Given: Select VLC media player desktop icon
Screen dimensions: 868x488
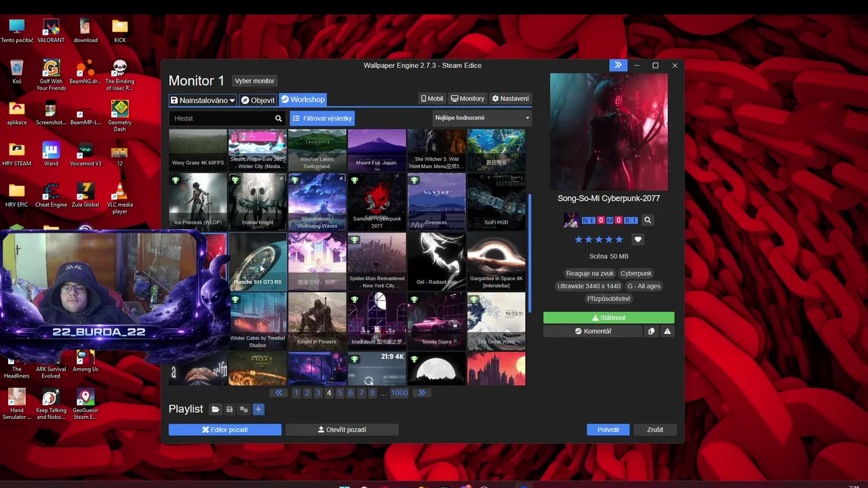Looking at the screenshot, I should coord(119,199).
